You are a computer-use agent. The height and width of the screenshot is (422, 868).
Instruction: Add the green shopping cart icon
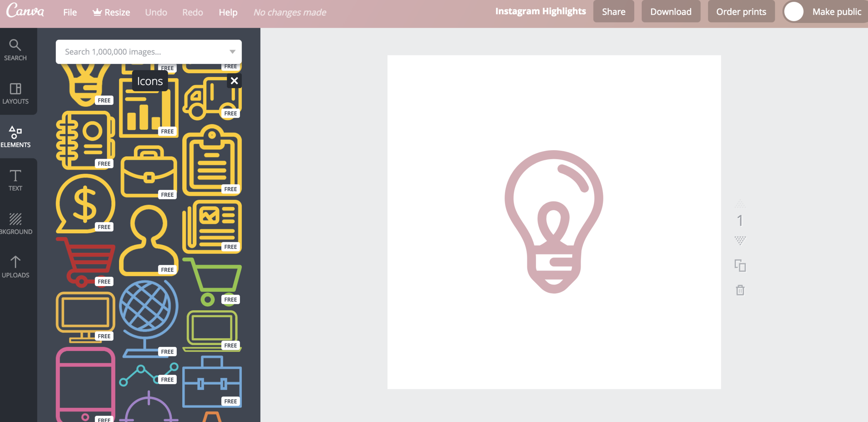[x=212, y=282]
